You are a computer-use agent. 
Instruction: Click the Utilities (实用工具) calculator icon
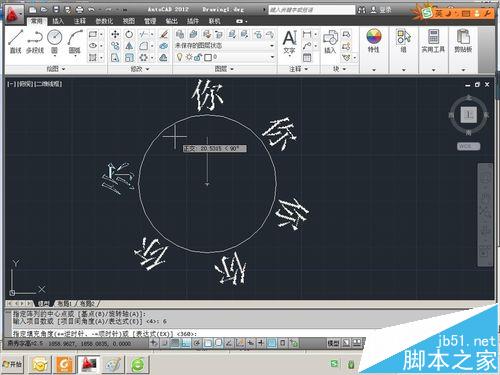pos(433,40)
